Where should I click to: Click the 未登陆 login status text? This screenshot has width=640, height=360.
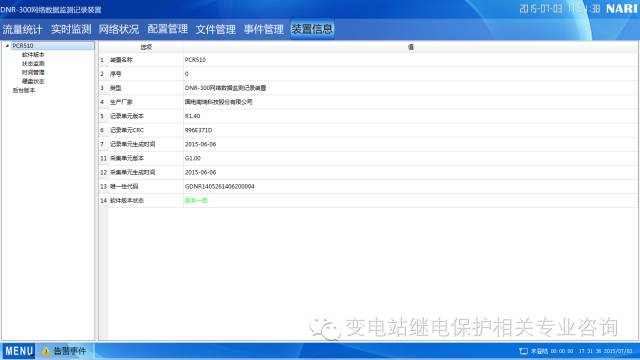coord(539,351)
